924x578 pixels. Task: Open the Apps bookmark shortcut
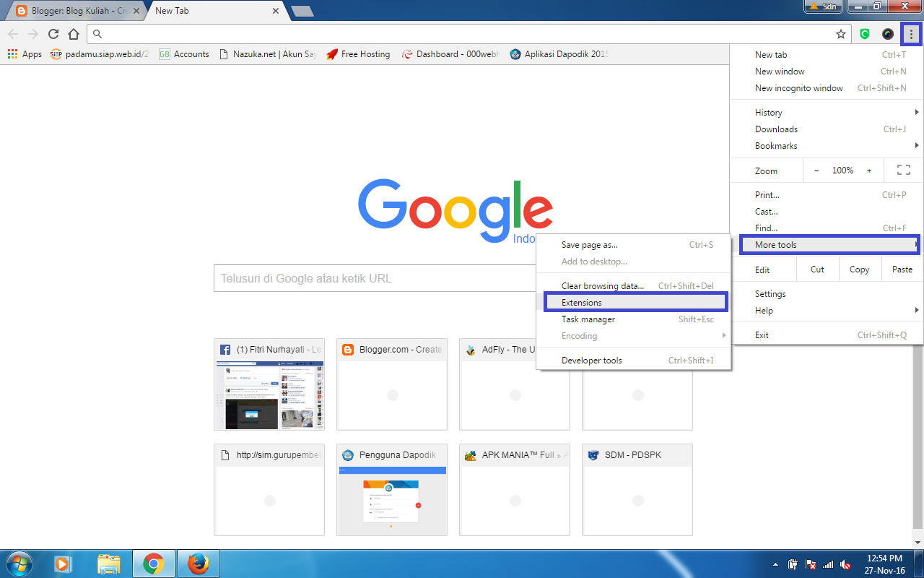(25, 54)
